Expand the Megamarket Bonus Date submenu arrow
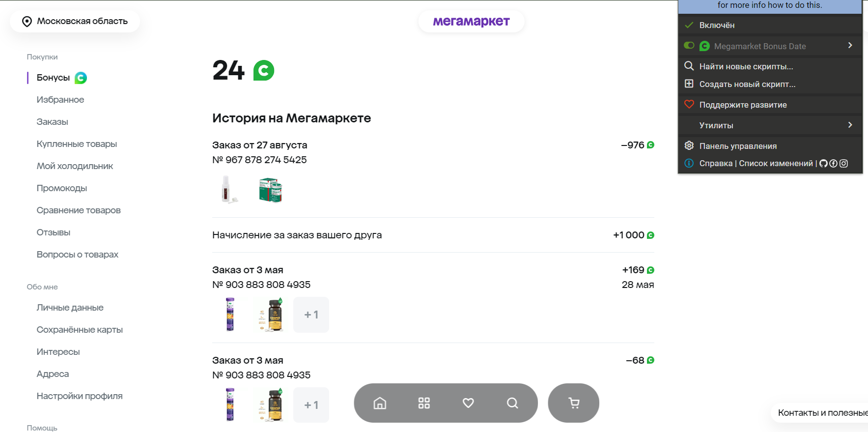Screen dimensions: 868x432 [850, 45]
